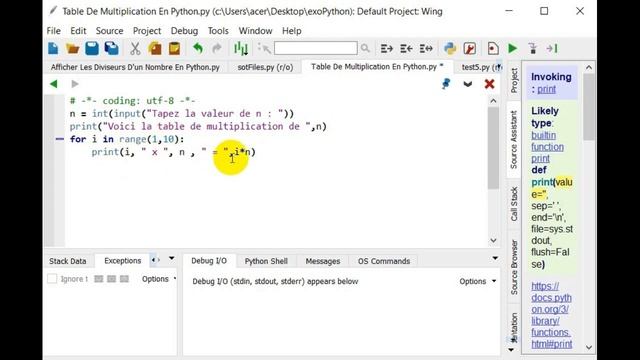Click inside the toolbar search field
Screen dimensions: 640x360
pos(316,48)
